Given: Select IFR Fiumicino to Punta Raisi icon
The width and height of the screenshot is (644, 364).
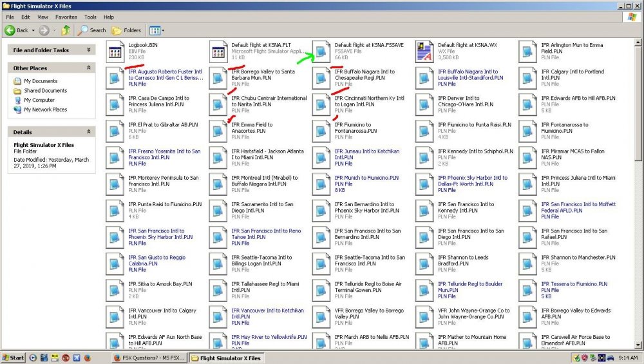Looking at the screenshot, I should tap(424, 131).
